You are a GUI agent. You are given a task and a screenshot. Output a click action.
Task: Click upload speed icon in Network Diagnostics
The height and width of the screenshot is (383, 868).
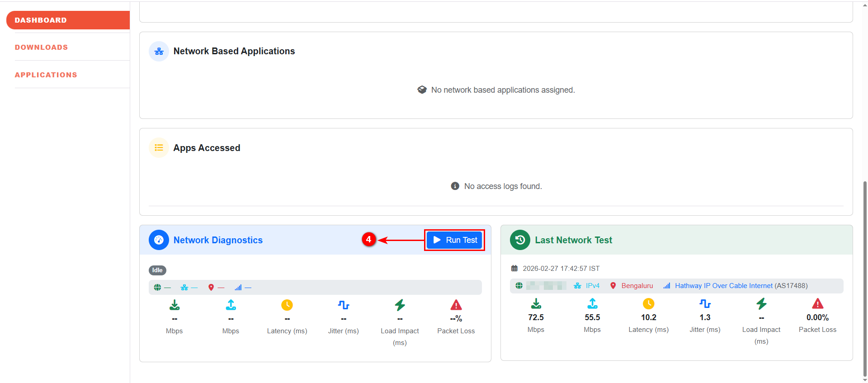point(231,305)
